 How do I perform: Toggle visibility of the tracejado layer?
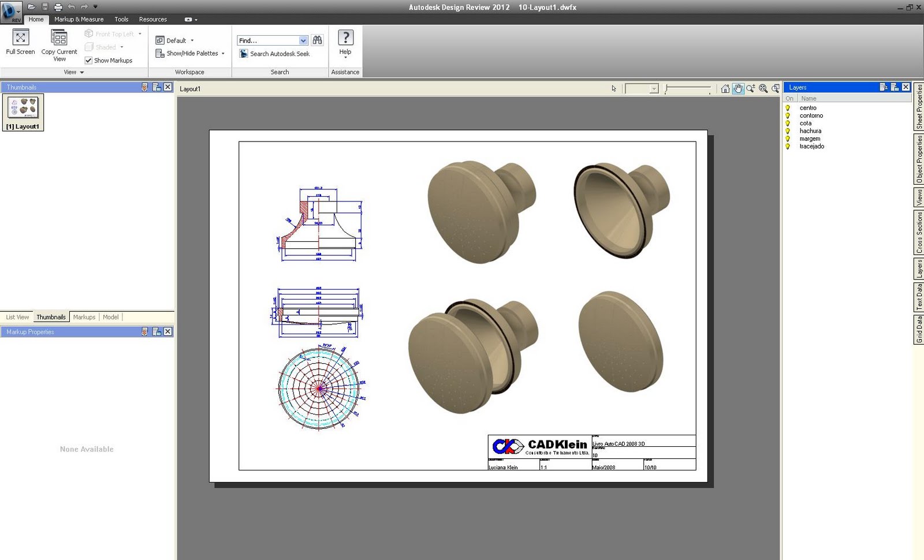point(788,146)
